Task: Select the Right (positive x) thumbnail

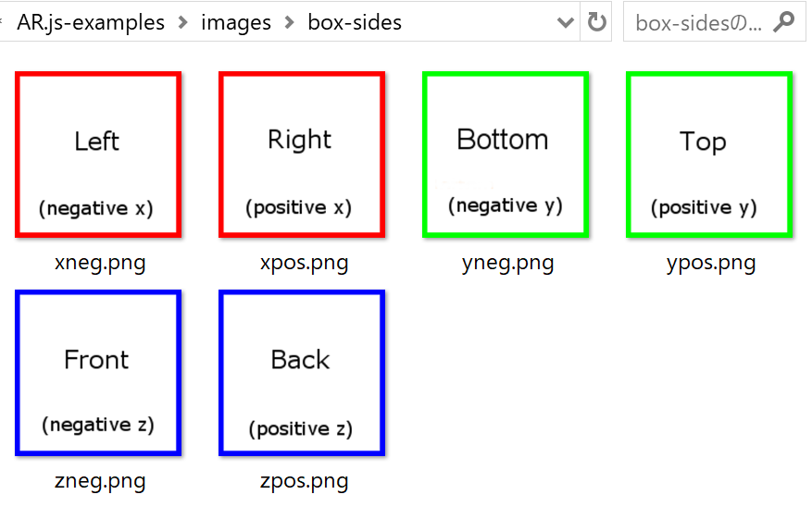Action: (x=302, y=155)
